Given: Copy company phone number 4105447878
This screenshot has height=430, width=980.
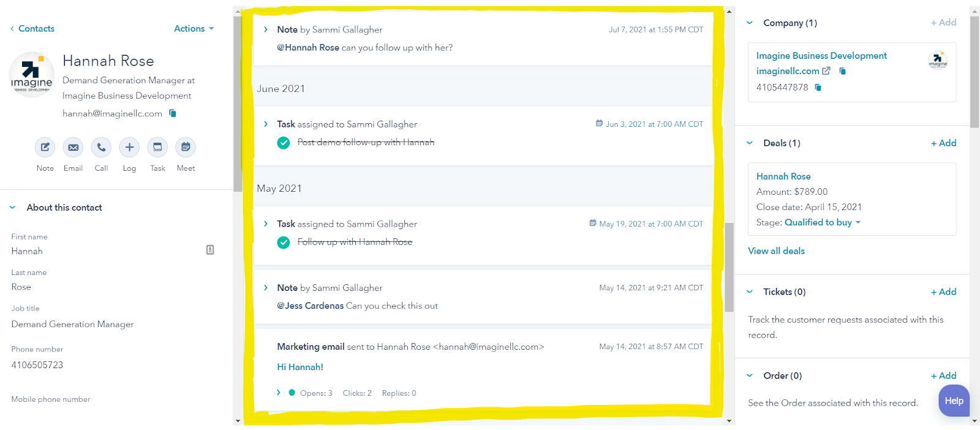Looking at the screenshot, I should pos(818,88).
